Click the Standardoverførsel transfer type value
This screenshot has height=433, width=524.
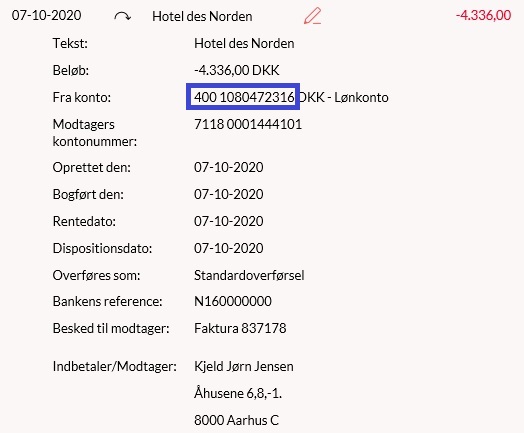coord(249,275)
